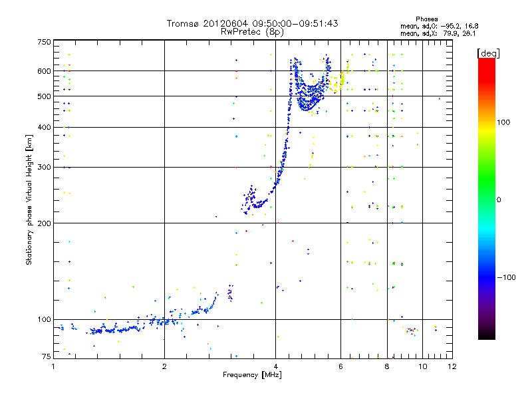532x399 pixels.
Task: Click the blue E-layer trace near 100 km at 2 MHz
Action: (164, 321)
